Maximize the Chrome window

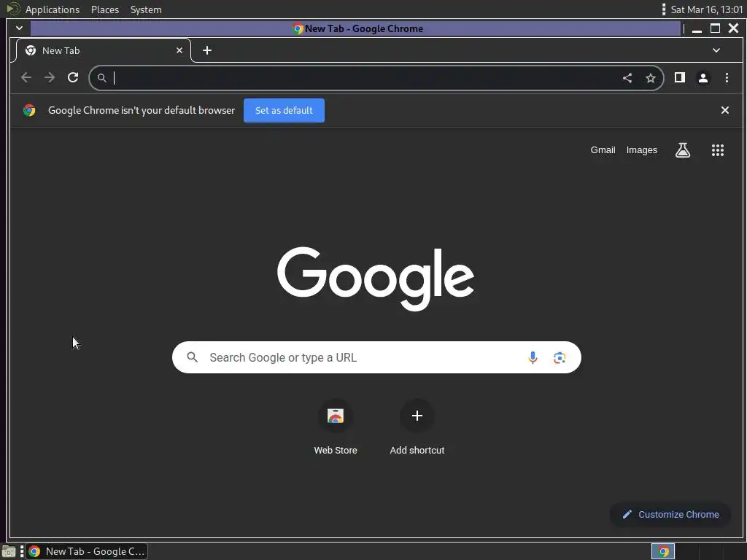(715, 28)
